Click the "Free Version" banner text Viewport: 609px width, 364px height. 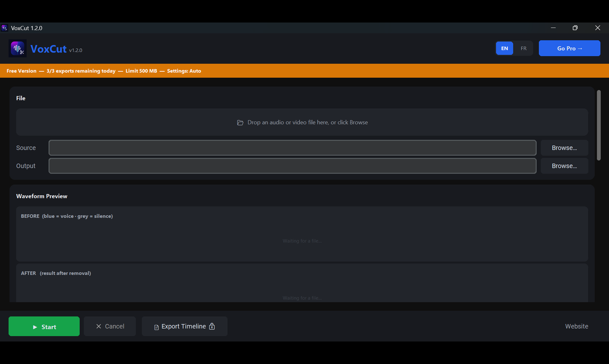[x=22, y=71]
